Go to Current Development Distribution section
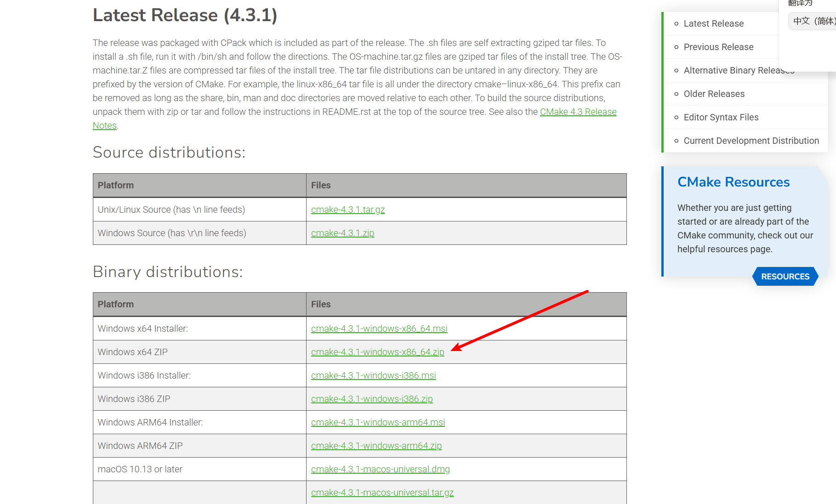Screen dimensions: 836x504 (x=751, y=141)
